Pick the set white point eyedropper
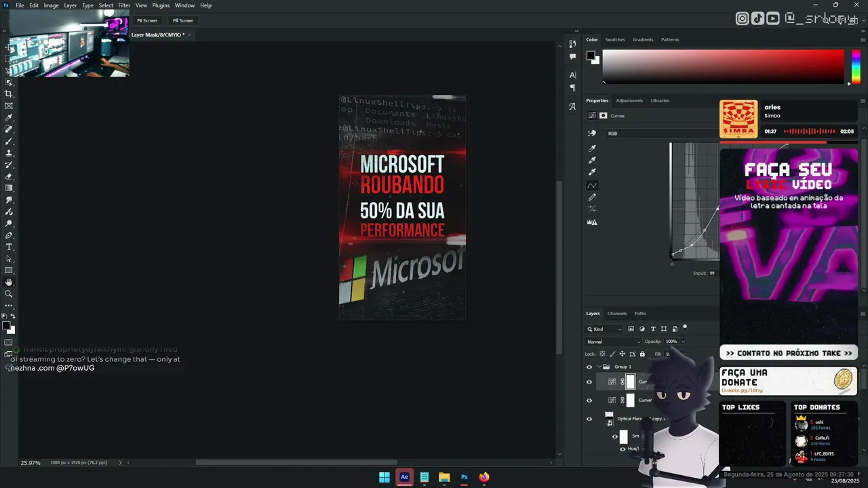868x488 pixels. coord(592,172)
